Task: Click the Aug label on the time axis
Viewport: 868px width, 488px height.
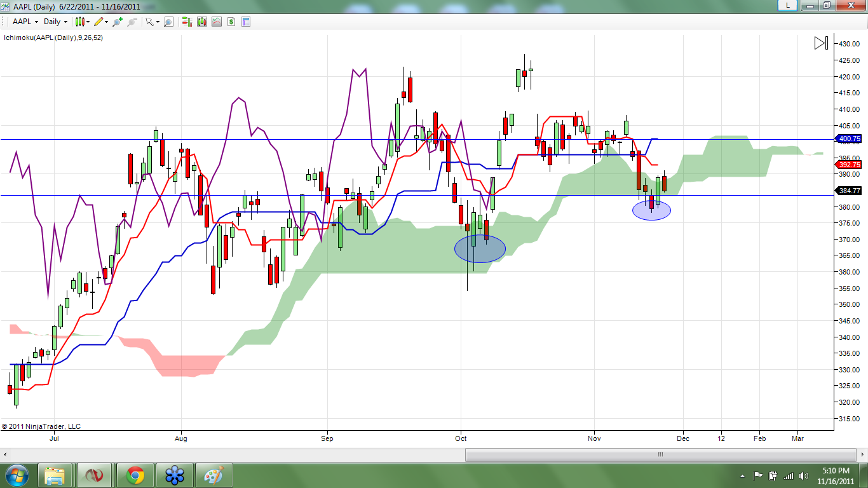Action: coord(181,438)
